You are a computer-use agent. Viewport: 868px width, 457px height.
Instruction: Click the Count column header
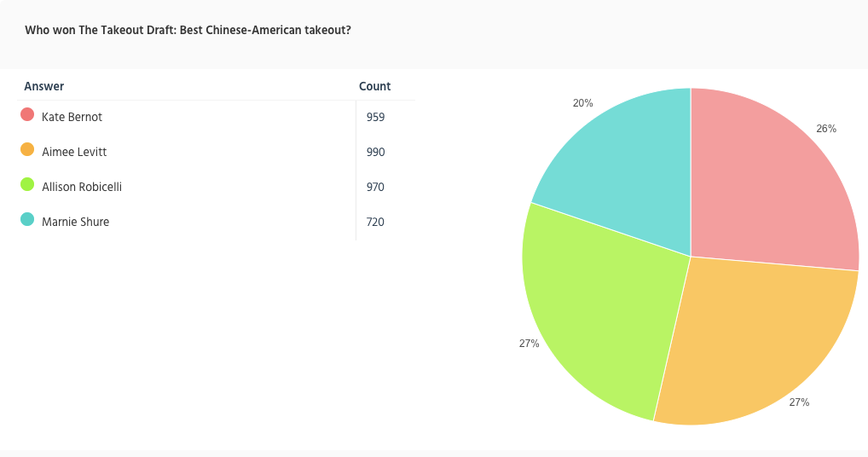[374, 86]
